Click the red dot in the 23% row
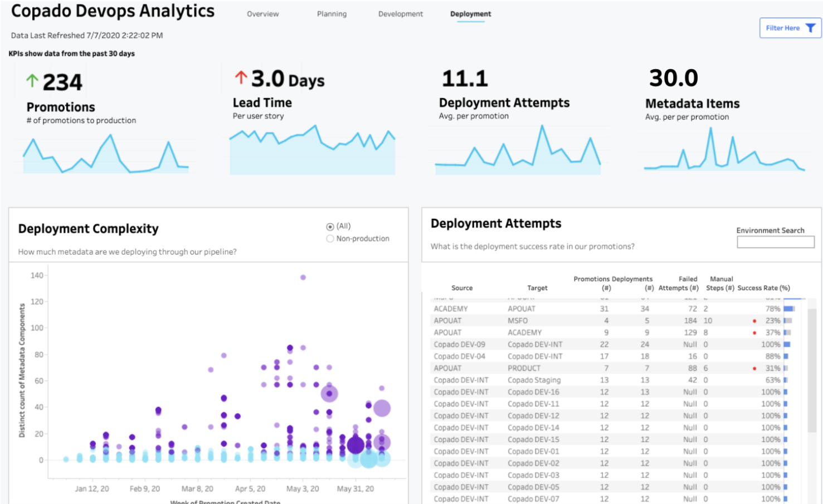The width and height of the screenshot is (823, 504). click(754, 321)
